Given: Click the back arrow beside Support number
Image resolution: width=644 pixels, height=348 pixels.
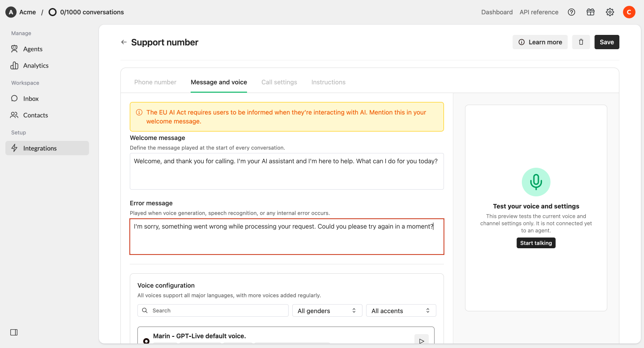Looking at the screenshot, I should tap(124, 42).
